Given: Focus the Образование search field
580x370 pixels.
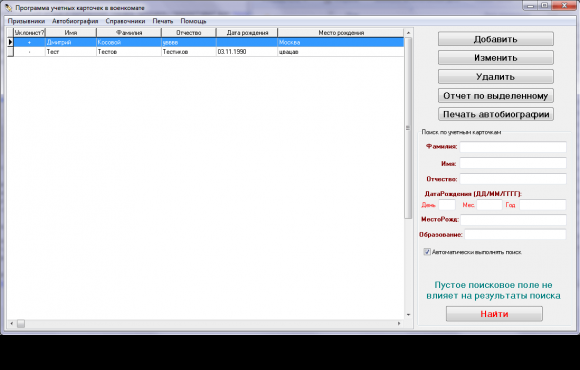Looking at the screenshot, I should coord(516,235).
